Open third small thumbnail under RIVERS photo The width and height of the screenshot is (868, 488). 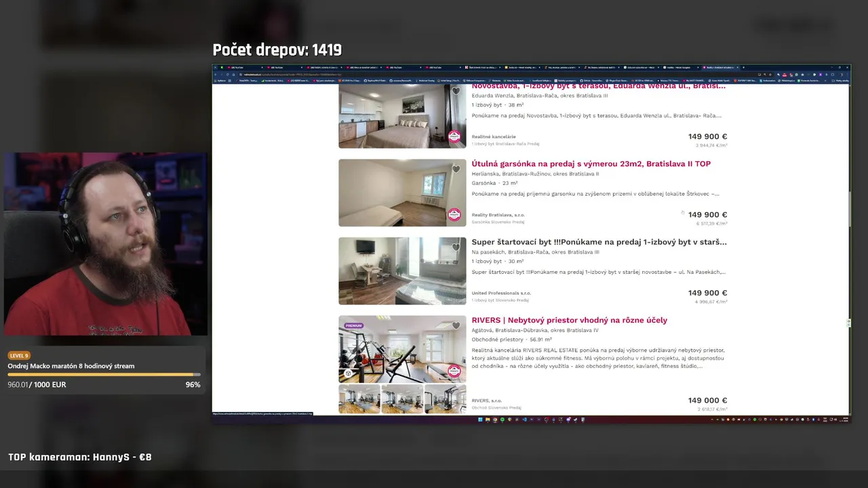[446, 399]
